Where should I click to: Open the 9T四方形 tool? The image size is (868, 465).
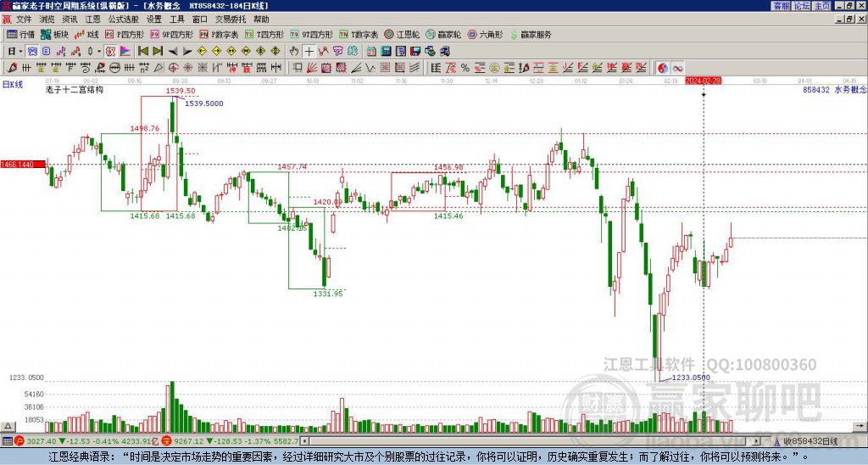tap(312, 34)
